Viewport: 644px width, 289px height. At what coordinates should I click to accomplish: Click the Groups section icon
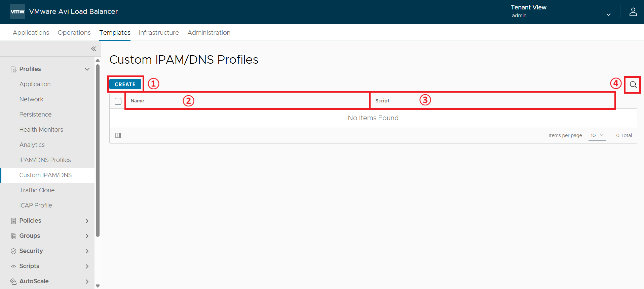13,236
